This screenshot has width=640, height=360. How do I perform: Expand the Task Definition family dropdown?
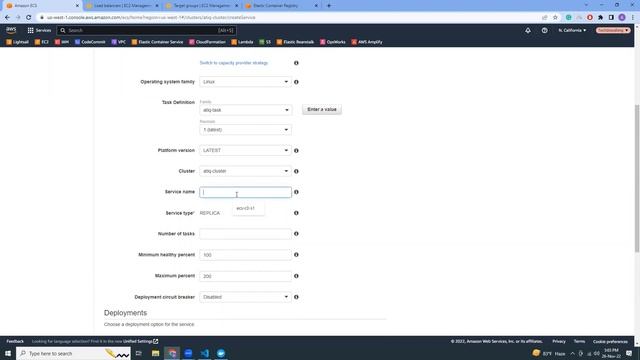click(x=245, y=110)
